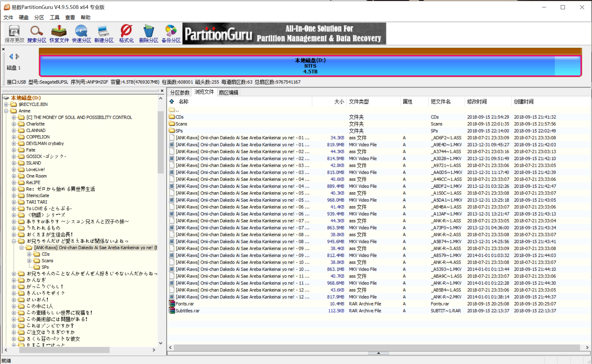Screen dimensions: 592x364
Task: Select the 34.3KB episode 01 ass file
Action: [x=239, y=138]
